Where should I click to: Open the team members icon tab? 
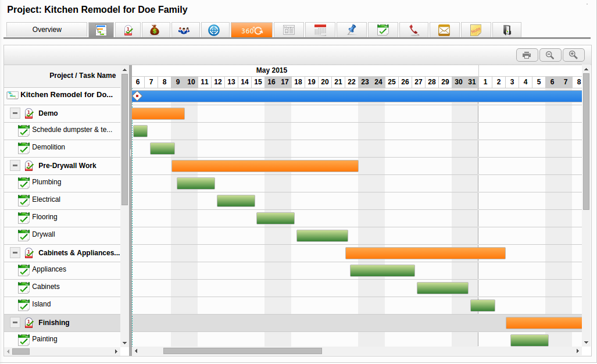(x=184, y=30)
